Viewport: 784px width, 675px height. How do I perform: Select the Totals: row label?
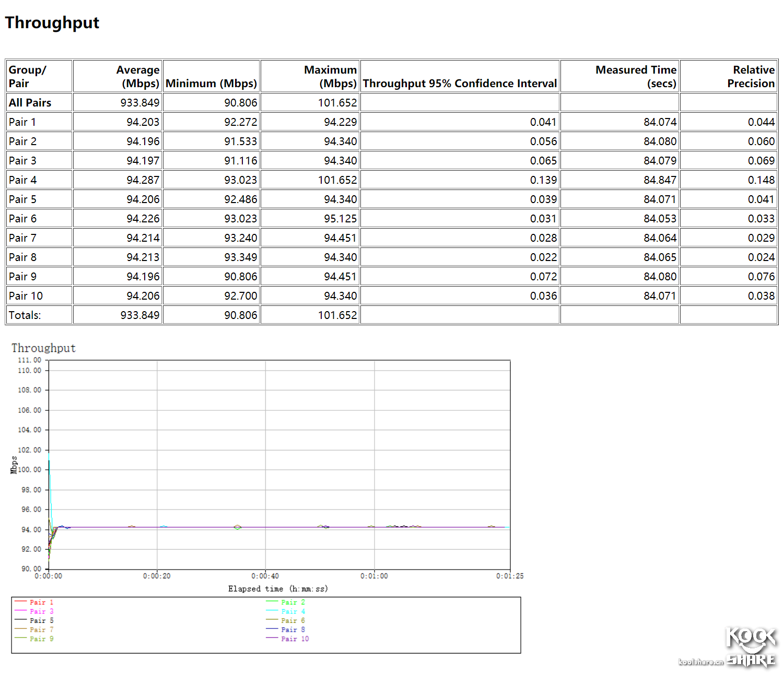[25, 315]
